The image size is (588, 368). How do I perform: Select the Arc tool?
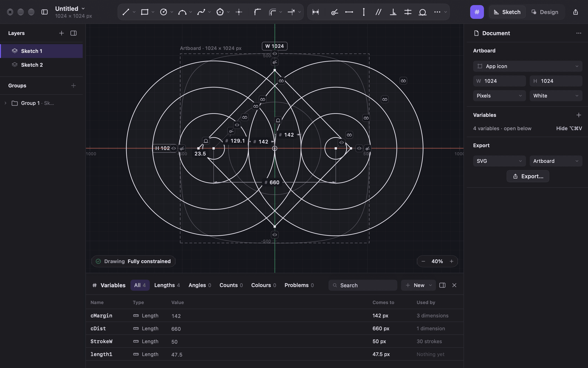pos(182,12)
